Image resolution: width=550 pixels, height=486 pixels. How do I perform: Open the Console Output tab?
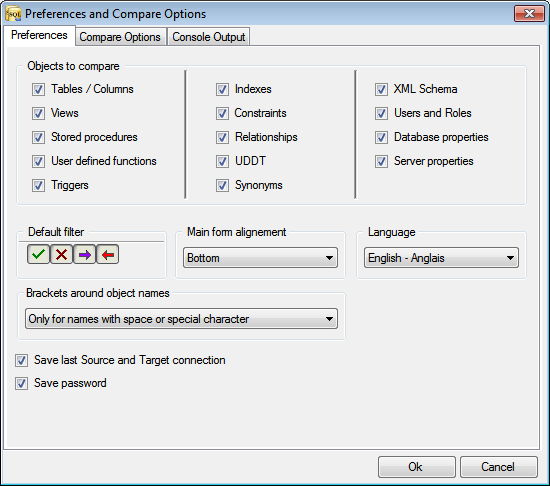click(209, 37)
